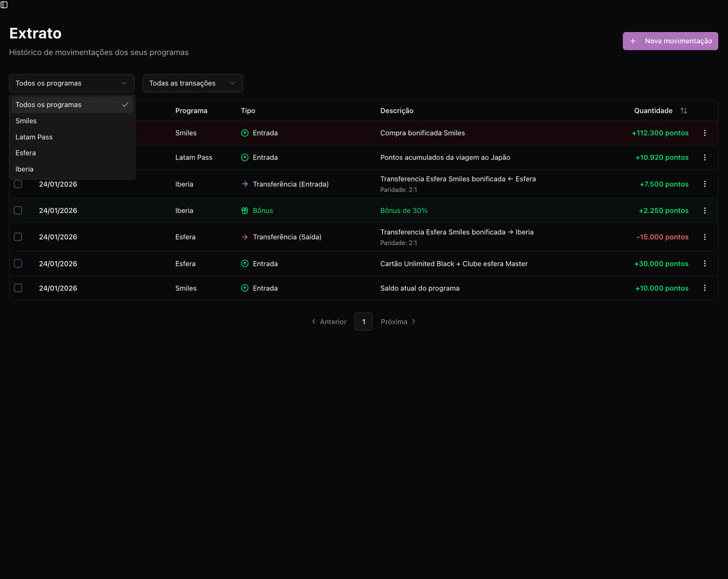Click the red Transferência (Saída) arrow icon
This screenshot has height=579, width=728.
click(245, 237)
